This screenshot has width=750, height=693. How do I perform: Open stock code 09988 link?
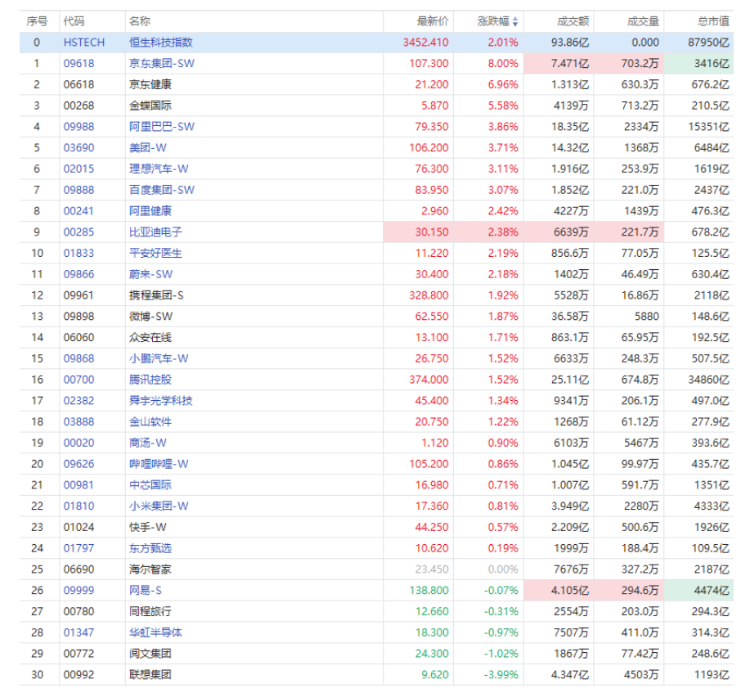click(x=79, y=127)
